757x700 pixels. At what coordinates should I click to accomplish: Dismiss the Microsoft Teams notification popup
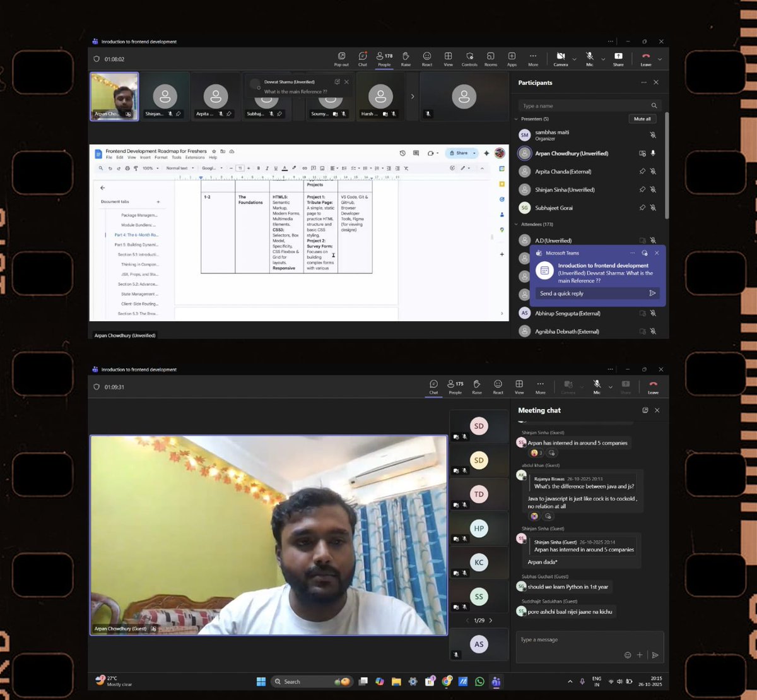click(657, 253)
